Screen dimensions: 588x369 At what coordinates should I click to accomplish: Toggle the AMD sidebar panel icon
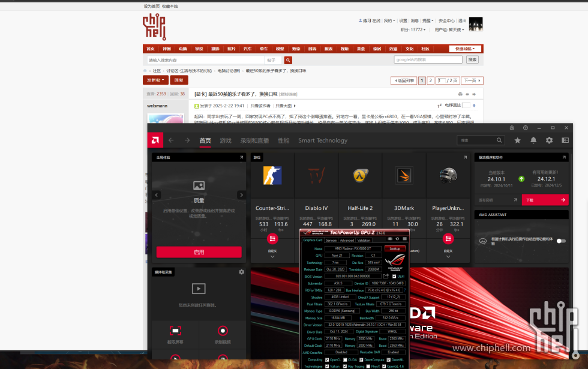point(565,140)
